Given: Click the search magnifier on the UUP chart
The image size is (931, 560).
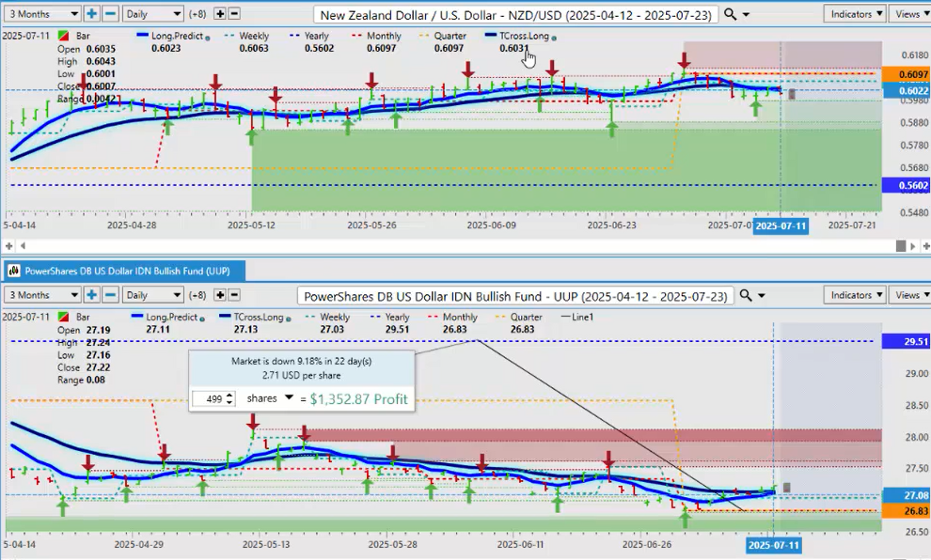Looking at the screenshot, I should point(746,295).
